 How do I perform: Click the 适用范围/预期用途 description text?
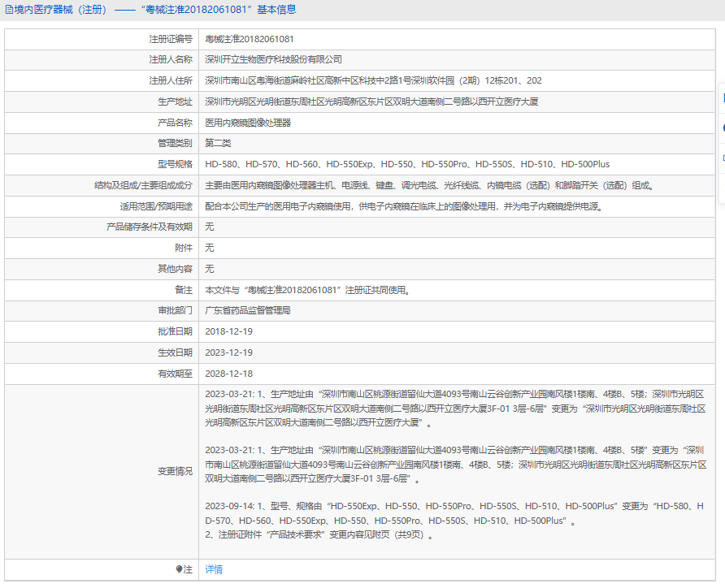coord(404,206)
